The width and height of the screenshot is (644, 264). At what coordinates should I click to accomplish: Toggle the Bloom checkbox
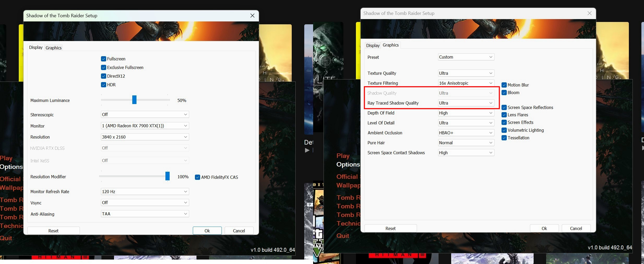(504, 93)
